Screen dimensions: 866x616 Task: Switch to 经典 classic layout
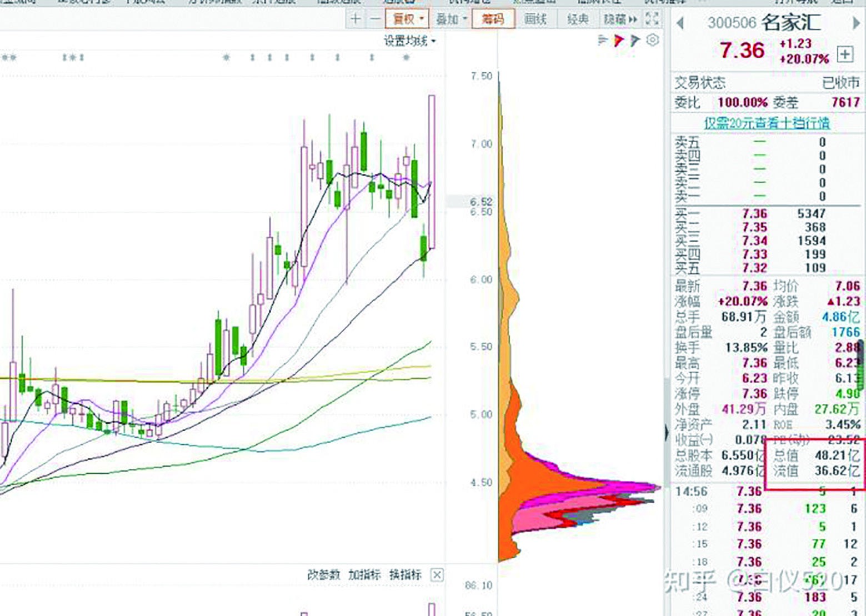[x=578, y=19]
